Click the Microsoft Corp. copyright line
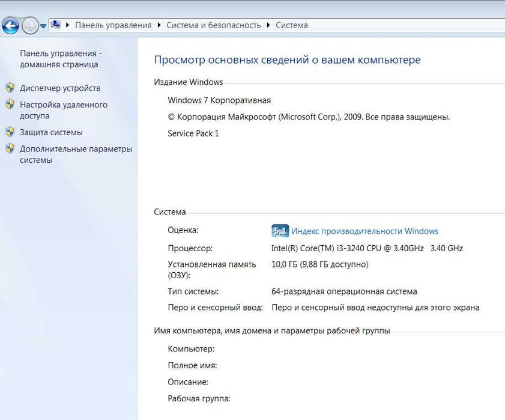 [309, 117]
